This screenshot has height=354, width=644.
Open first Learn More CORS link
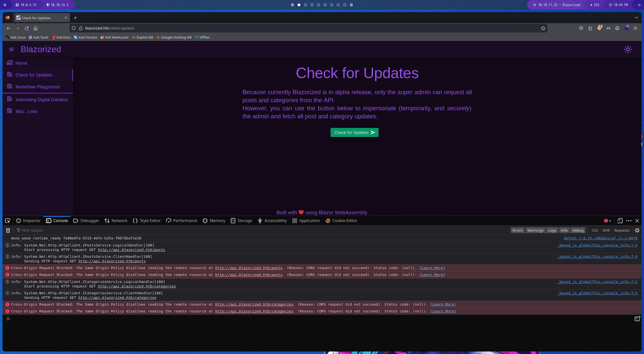[432, 268]
